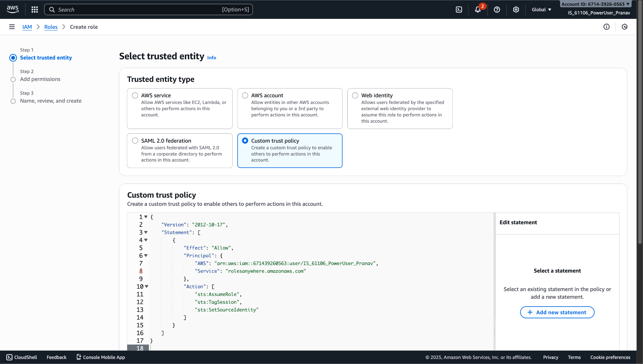Image resolution: width=643 pixels, height=364 pixels.
Task: Go to Step 2 Add permissions
Action: point(40,79)
